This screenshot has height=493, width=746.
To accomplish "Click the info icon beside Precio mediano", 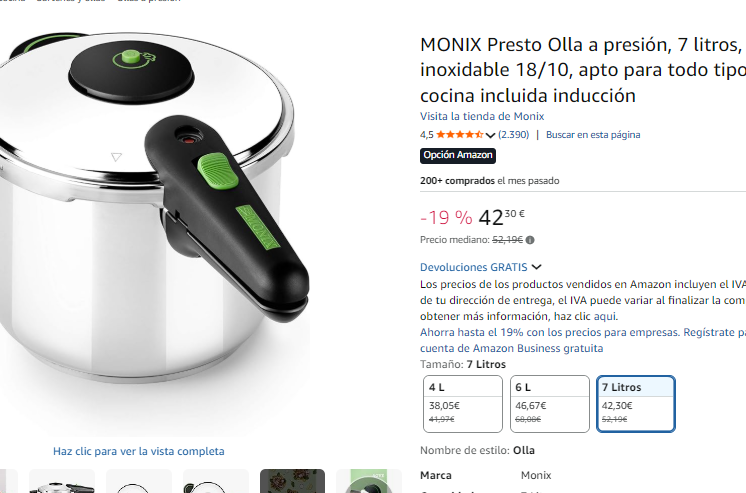I will [530, 240].
